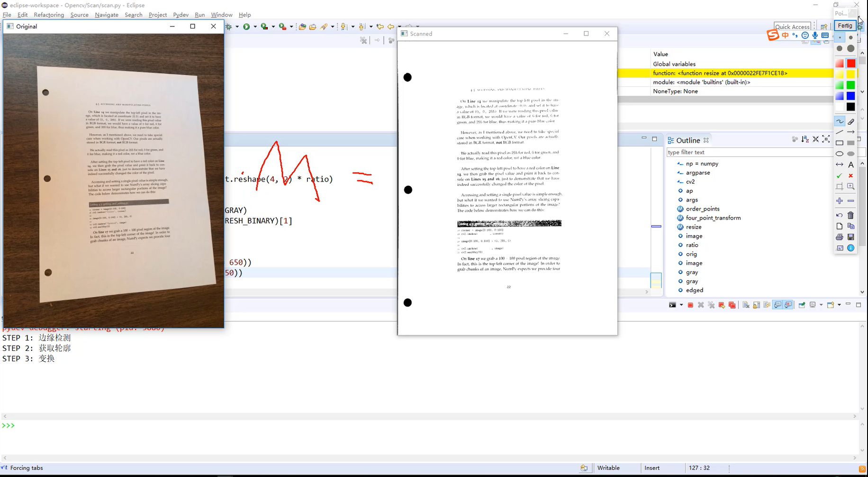The height and width of the screenshot is (477, 868).
Task: Open the Next Annotation dropdown arrow
Action: (353, 27)
